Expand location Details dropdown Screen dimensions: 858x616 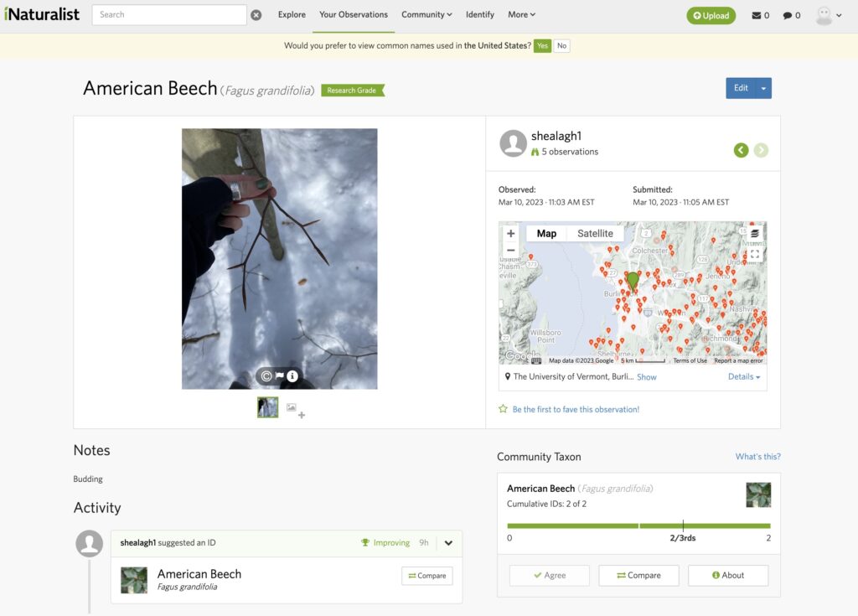coord(744,377)
